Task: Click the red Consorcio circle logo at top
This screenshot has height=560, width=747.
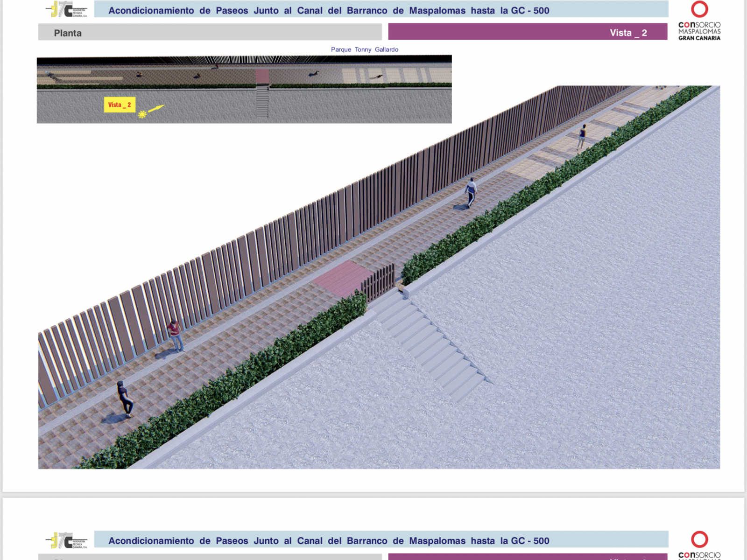Action: [x=699, y=9]
